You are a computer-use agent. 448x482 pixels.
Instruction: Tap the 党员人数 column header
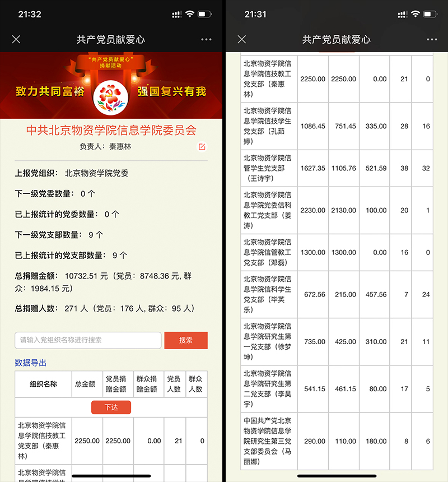(x=174, y=384)
